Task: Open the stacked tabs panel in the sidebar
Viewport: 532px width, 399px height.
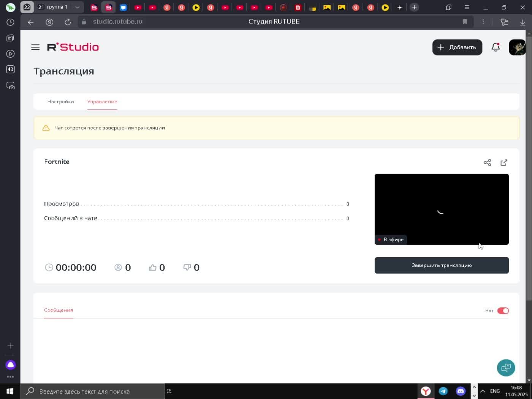Action: [x=10, y=38]
